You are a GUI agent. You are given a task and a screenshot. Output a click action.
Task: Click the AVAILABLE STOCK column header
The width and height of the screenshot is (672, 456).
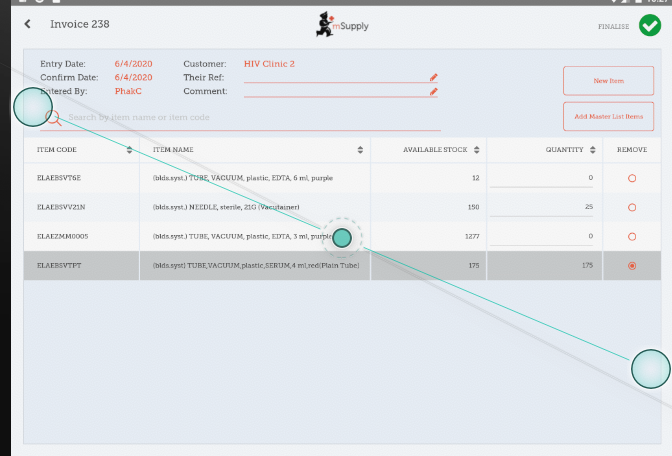click(435, 150)
